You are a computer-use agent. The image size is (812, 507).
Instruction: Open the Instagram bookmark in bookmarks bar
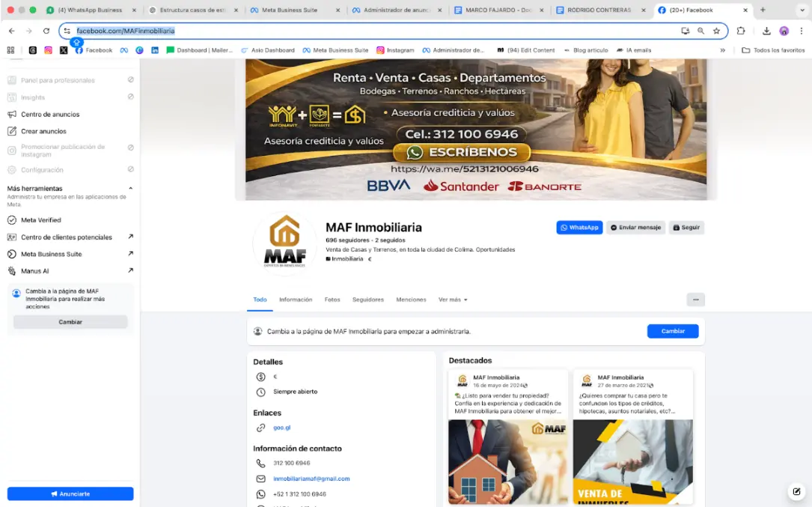(x=395, y=50)
